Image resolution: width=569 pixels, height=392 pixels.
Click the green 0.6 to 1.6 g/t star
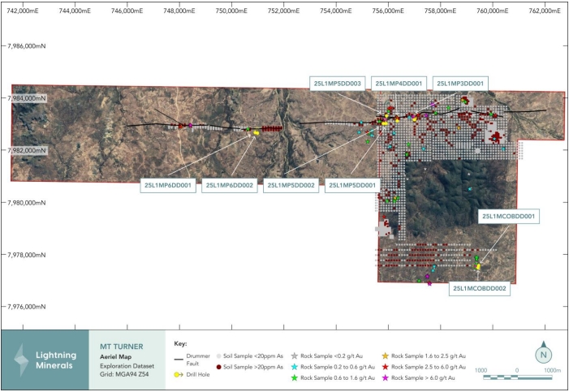(x=295, y=378)
